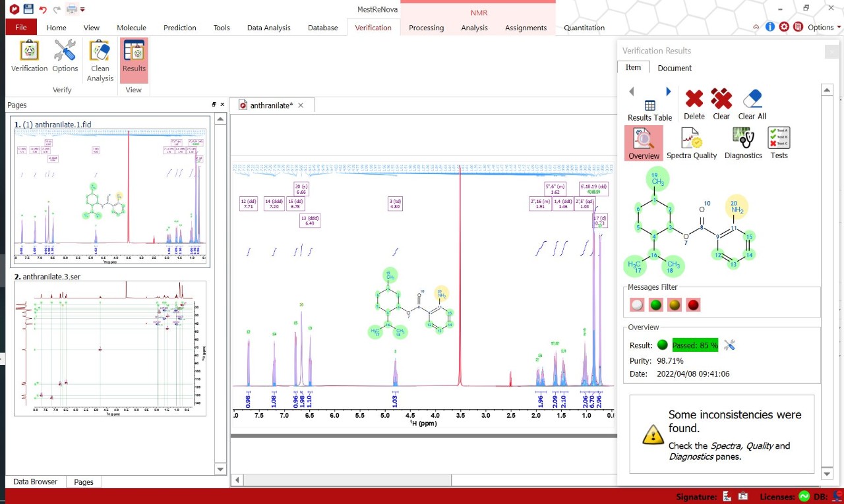Switch to the Processing ribbon tab
Viewport: 844px width, 504px height.
click(426, 28)
